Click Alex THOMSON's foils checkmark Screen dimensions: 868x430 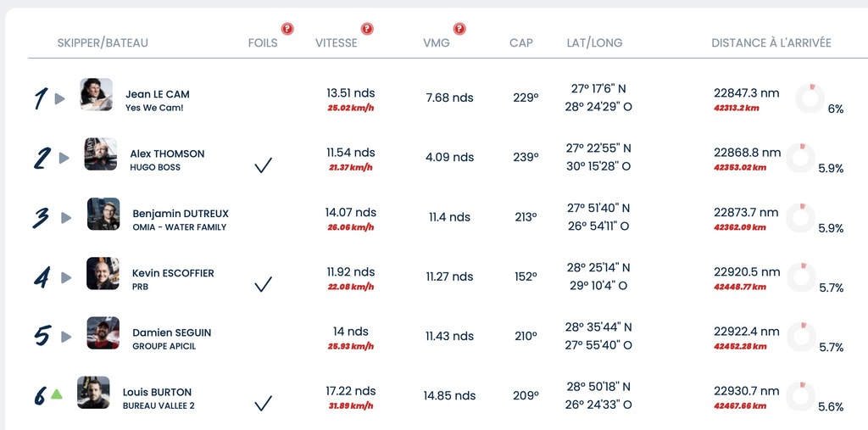tap(263, 165)
